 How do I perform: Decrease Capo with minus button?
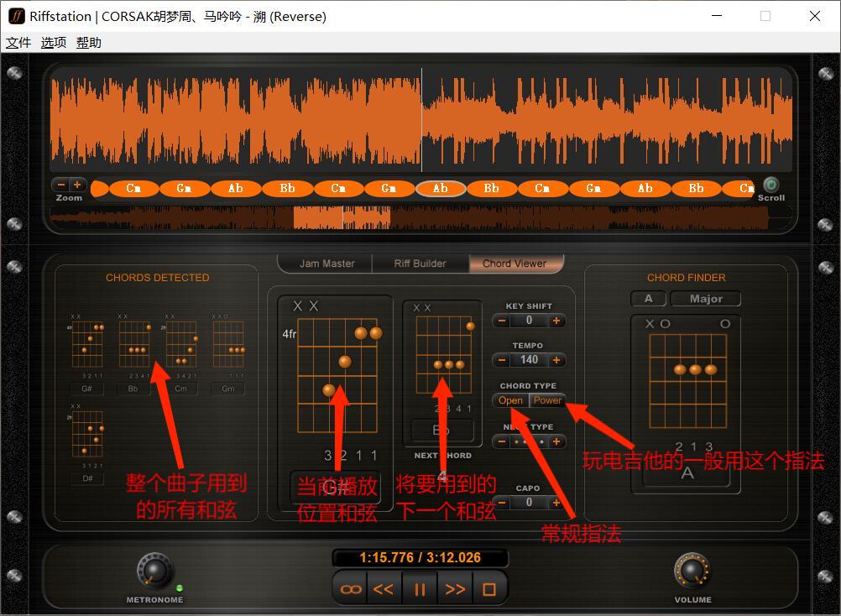502,503
